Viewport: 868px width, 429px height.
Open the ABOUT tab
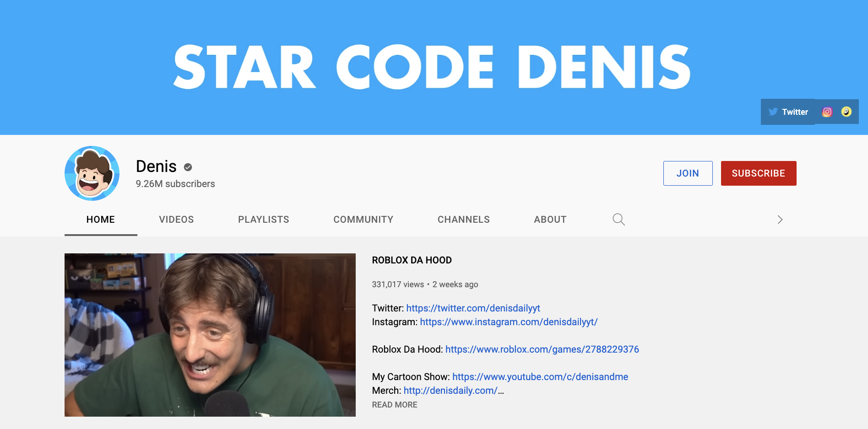point(550,220)
